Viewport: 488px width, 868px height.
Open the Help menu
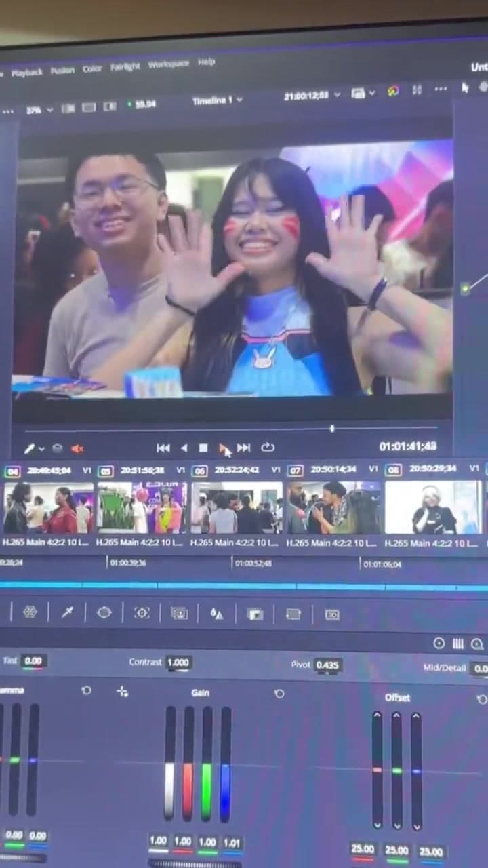206,62
